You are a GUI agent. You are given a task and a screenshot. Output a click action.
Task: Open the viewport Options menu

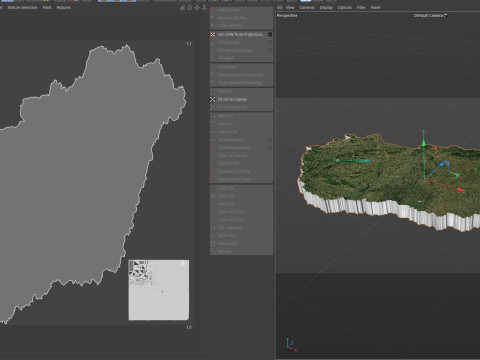tap(345, 7)
